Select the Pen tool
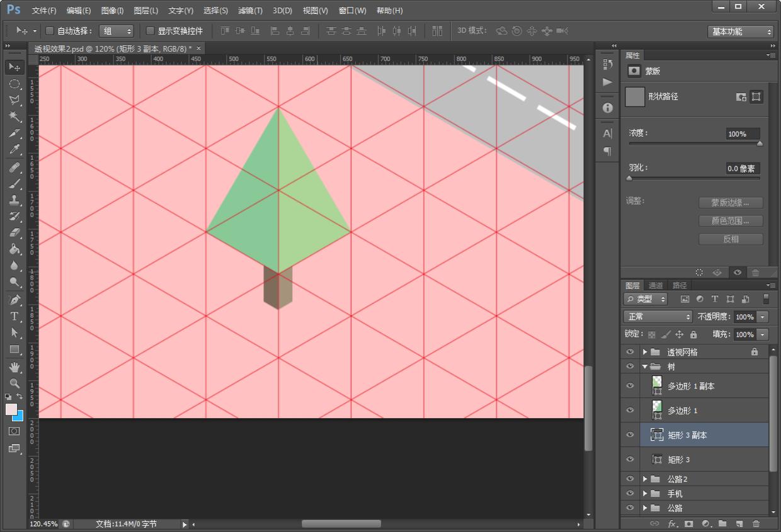This screenshot has height=532, width=781. (x=14, y=300)
